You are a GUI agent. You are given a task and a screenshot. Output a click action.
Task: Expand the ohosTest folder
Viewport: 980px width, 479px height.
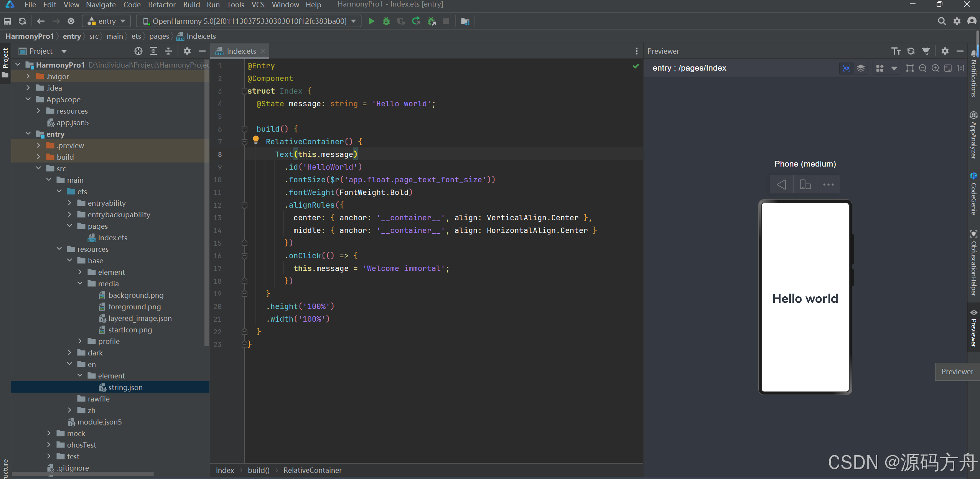point(49,445)
